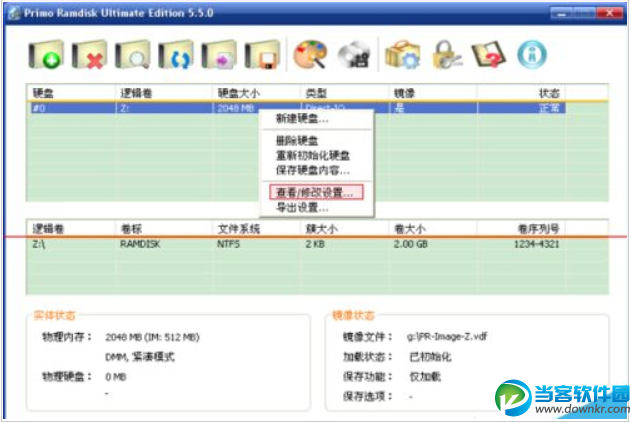The image size is (631, 423).
Task: Click the 已初始化 load status value
Action: (430, 357)
